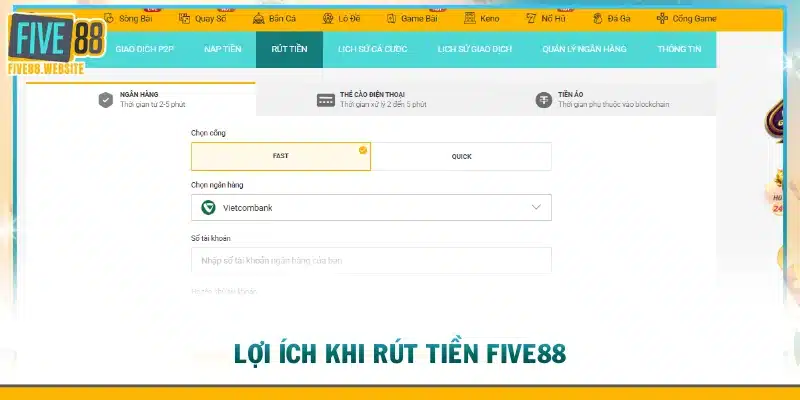Click the Game Bài card icon
Image resolution: width=800 pixels, height=400 pixels.
point(391,19)
